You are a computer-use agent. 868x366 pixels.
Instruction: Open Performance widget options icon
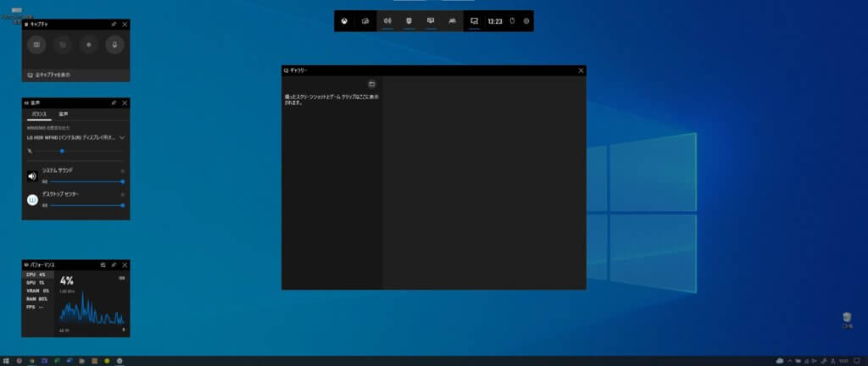click(103, 265)
